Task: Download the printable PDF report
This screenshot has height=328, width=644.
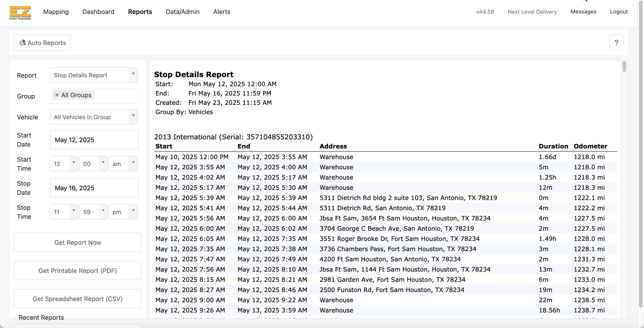Action: pyautogui.click(x=78, y=271)
